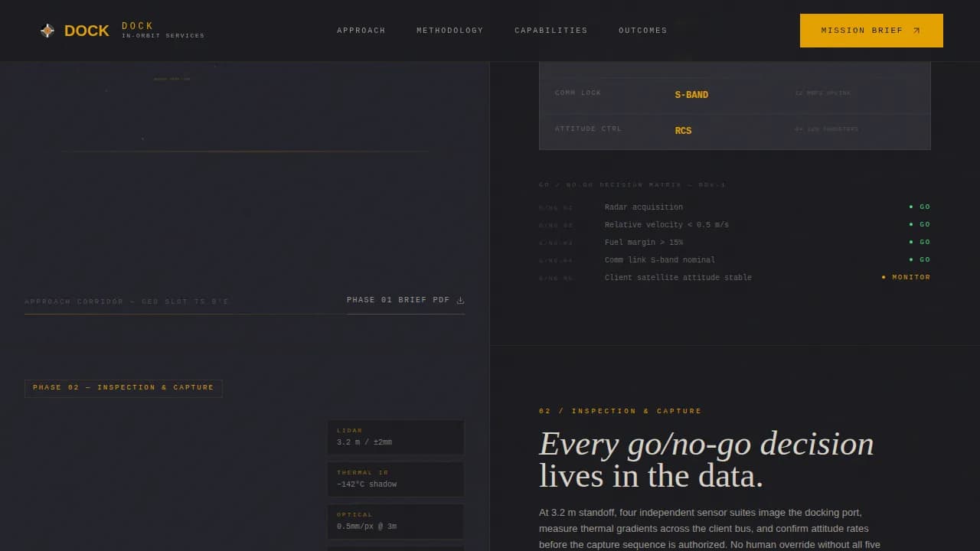Viewport: 980px width, 551px height.
Task: Select the LIDAR 3.2 m sensor card
Action: pyautogui.click(x=396, y=437)
